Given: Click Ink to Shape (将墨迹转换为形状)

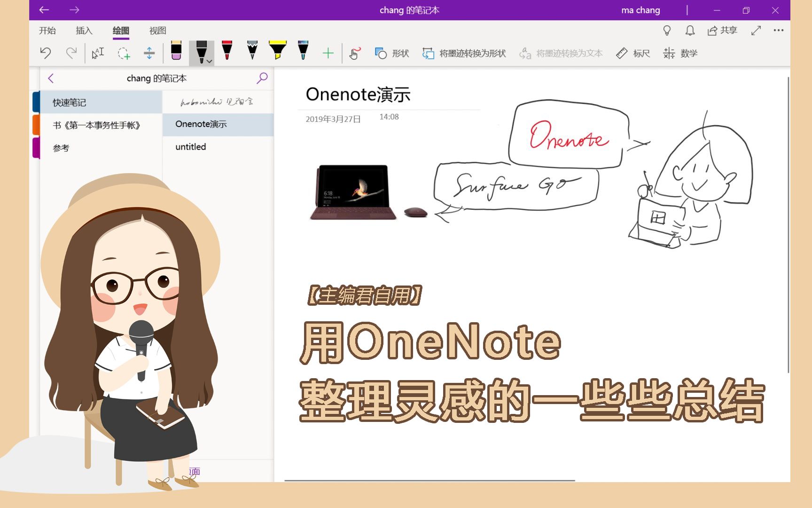Looking at the screenshot, I should [464, 53].
